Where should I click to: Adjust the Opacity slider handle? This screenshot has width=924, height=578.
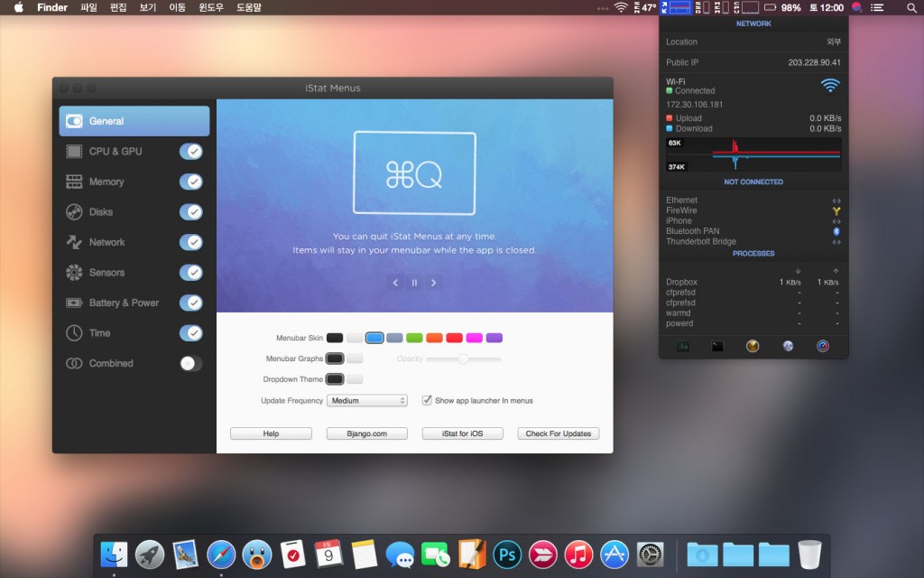(x=464, y=359)
